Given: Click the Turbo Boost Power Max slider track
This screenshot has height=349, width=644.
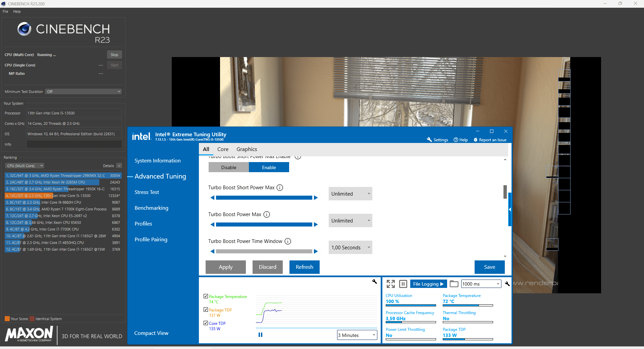Looking at the screenshot, I should click(264, 225).
